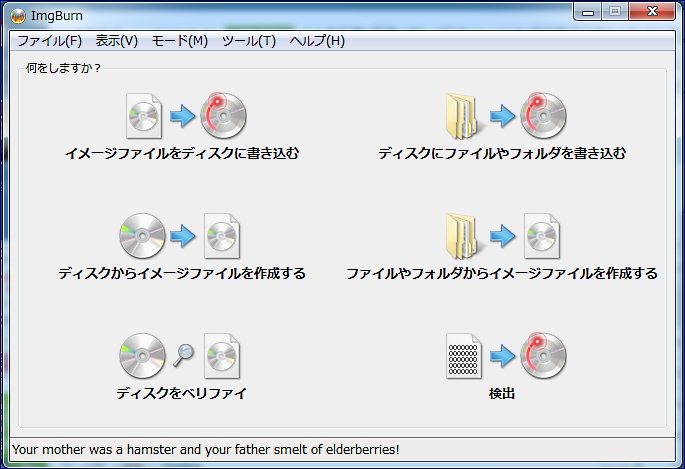Open the 表示(V) menu

(117, 41)
